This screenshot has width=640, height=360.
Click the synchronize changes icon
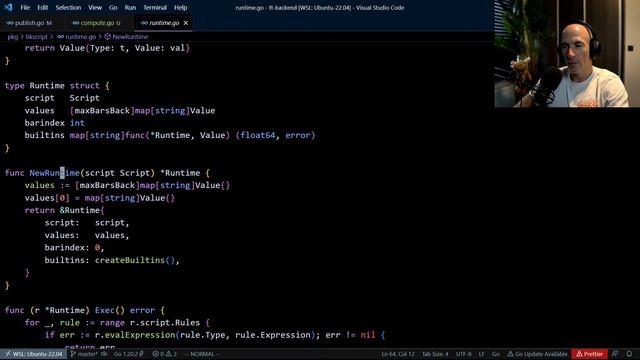(x=104, y=354)
